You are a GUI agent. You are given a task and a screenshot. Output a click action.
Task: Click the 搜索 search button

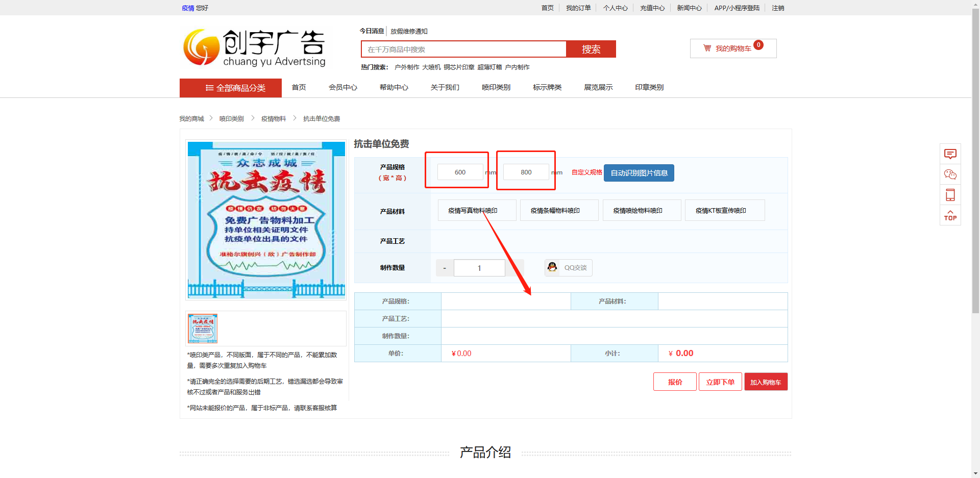tap(591, 49)
